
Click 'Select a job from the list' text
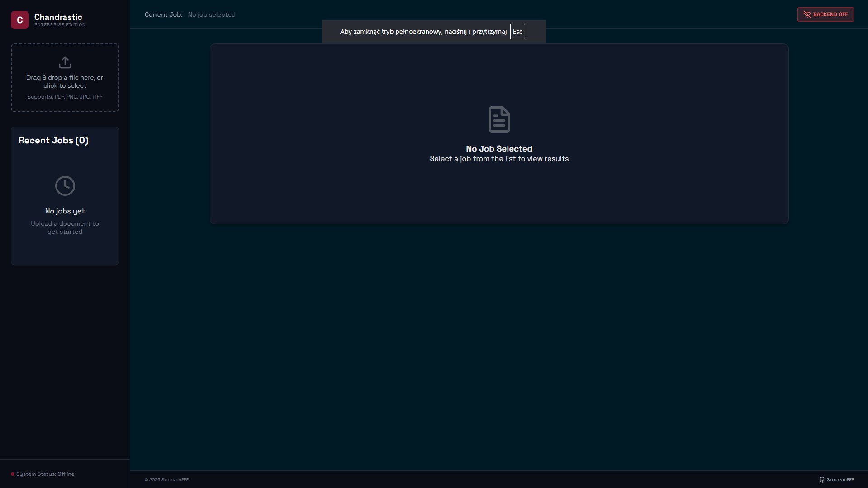(499, 159)
